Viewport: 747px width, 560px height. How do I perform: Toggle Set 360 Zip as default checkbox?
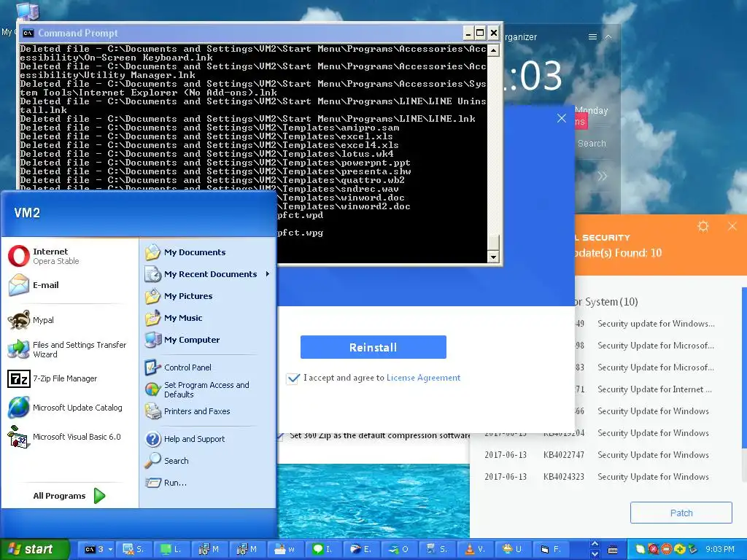pyautogui.click(x=281, y=435)
